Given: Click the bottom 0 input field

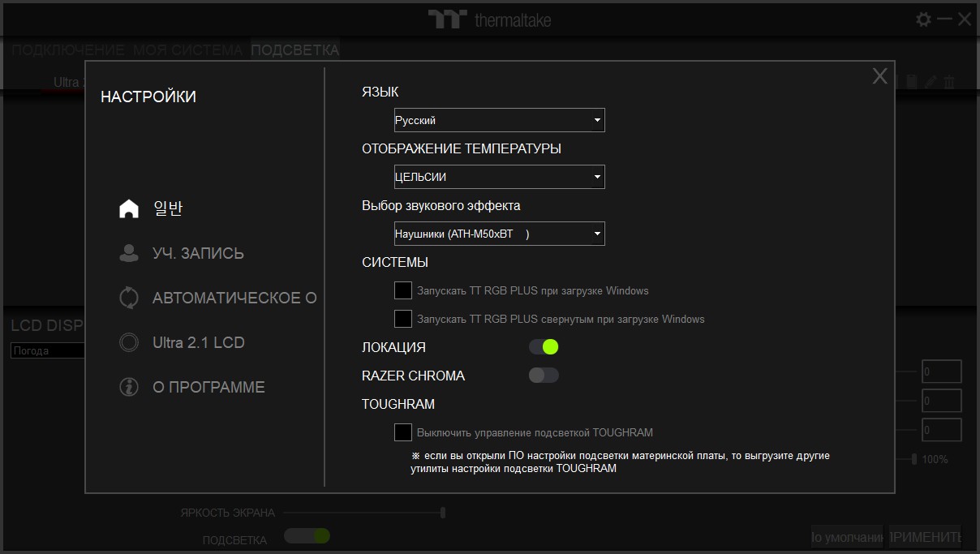Looking at the screenshot, I should (x=942, y=429).
